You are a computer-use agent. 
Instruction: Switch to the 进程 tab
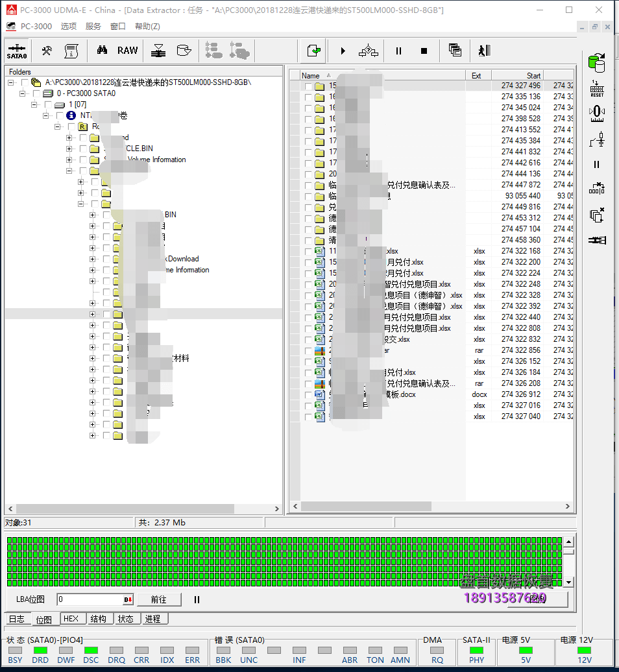pos(153,619)
